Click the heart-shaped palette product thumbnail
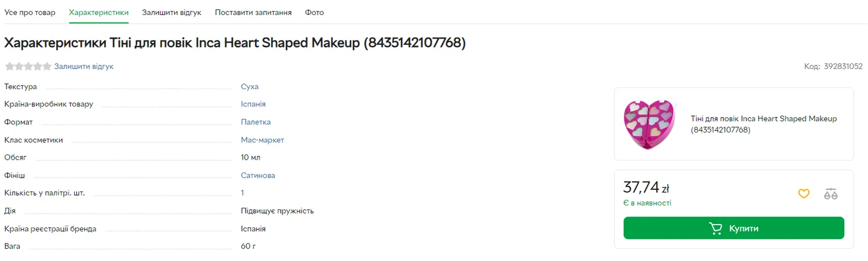The image size is (868, 261). tap(650, 124)
